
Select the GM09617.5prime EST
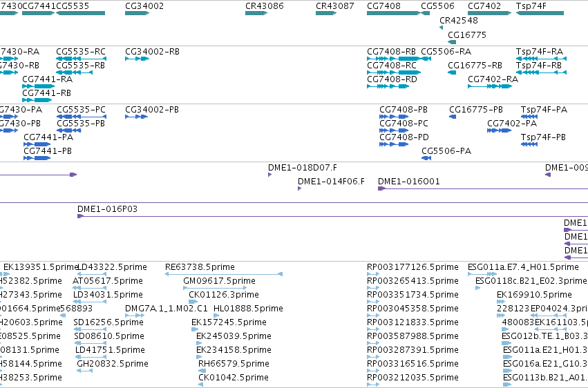[215, 288]
